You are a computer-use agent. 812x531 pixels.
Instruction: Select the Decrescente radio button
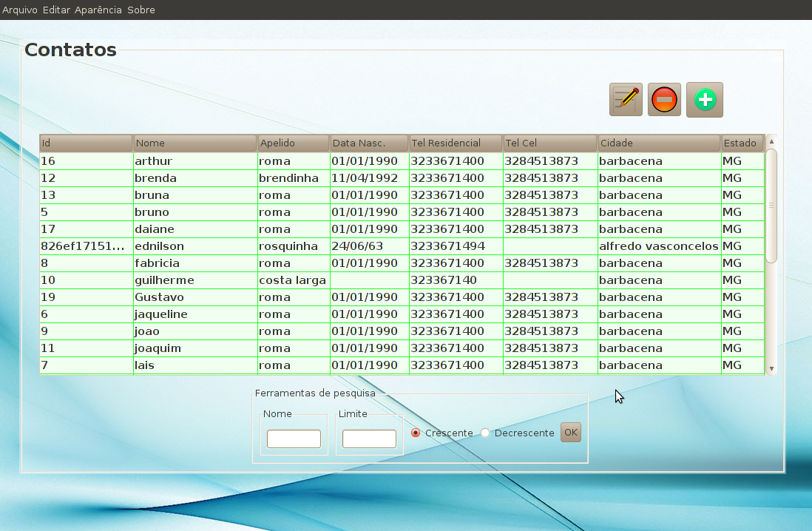484,433
